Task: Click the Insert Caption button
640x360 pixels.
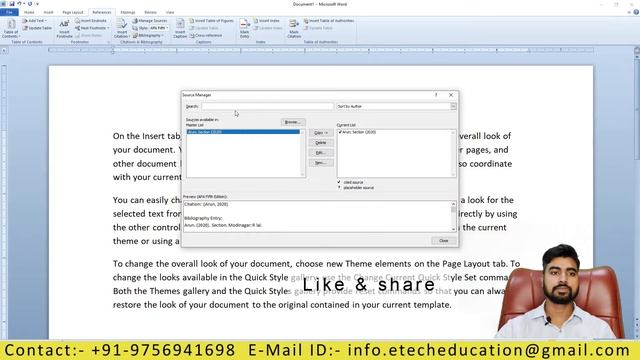Action: pos(180,28)
